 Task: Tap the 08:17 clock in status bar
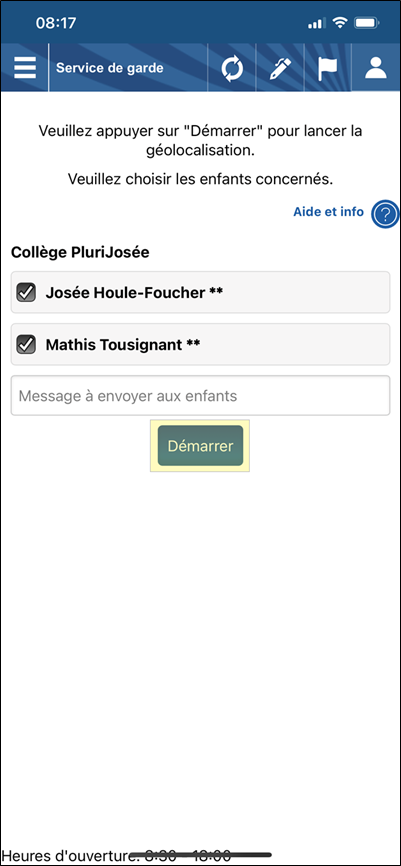tap(56, 23)
